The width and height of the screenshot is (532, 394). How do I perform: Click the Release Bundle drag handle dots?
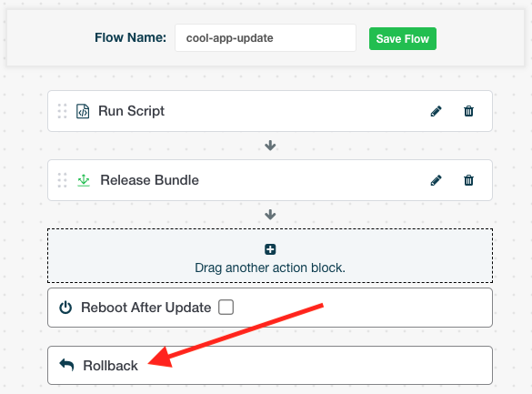[62, 180]
